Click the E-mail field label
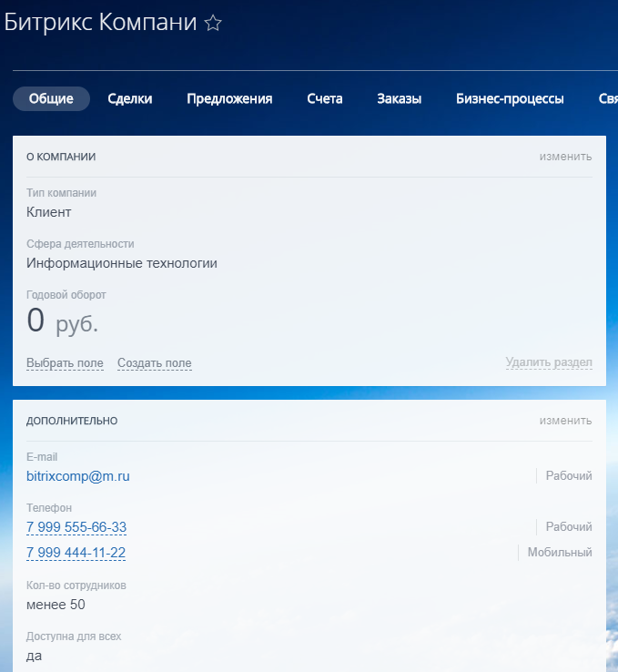618x672 pixels. [x=42, y=457]
